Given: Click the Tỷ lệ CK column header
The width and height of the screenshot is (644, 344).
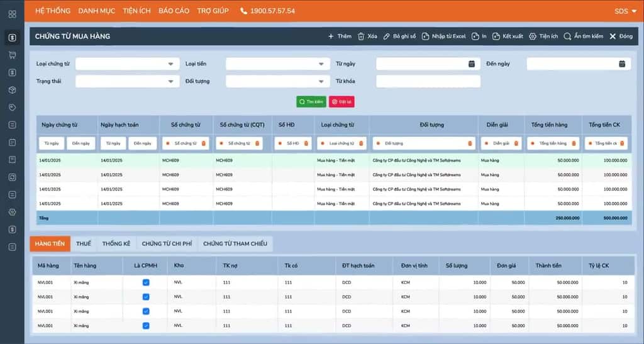Looking at the screenshot, I should tap(599, 265).
